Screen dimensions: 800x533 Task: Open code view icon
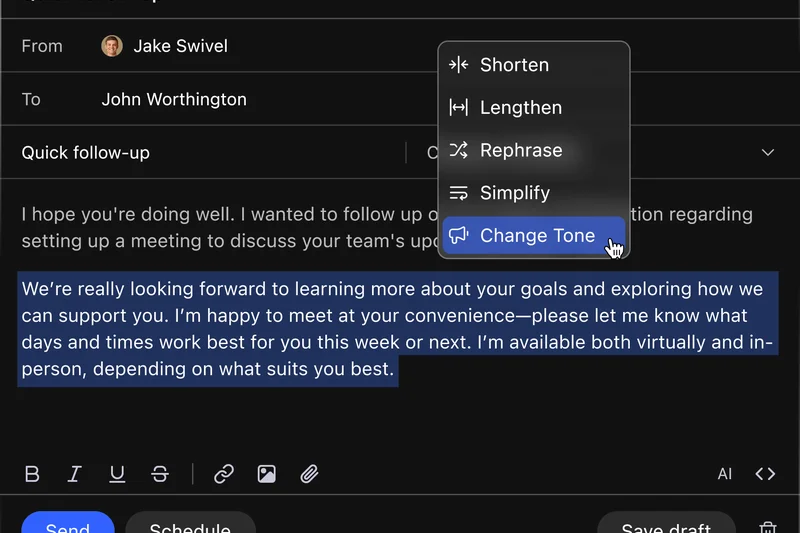pyautogui.click(x=765, y=474)
